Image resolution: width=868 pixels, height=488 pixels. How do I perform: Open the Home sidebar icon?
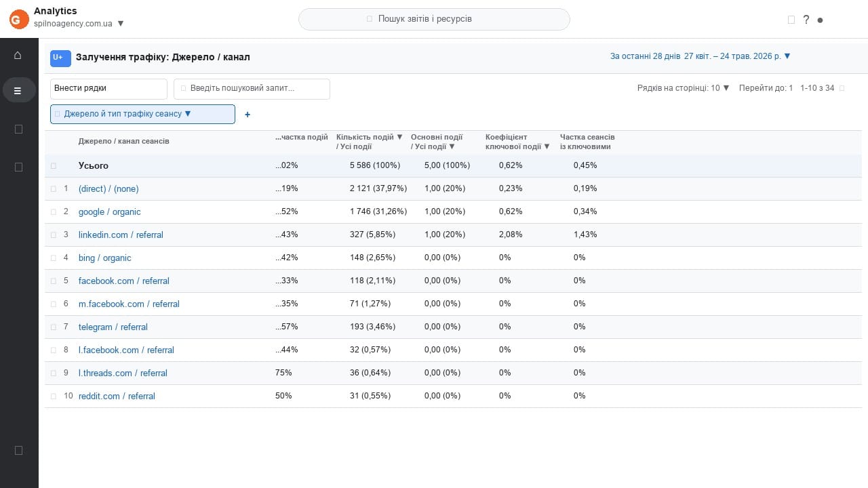(x=18, y=55)
